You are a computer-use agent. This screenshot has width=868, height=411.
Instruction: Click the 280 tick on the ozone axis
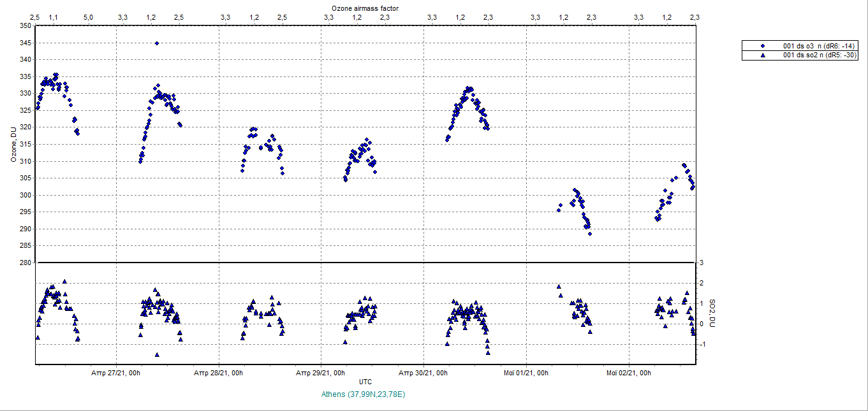24,263
